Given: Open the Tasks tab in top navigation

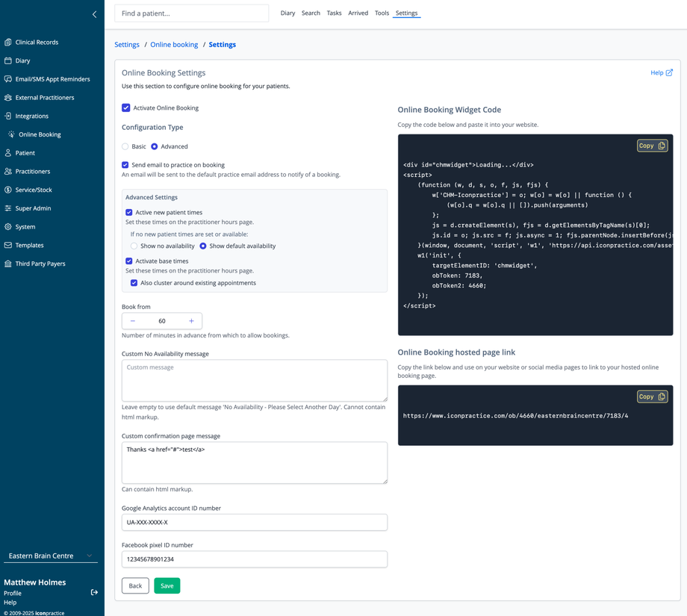Looking at the screenshot, I should 334,13.
